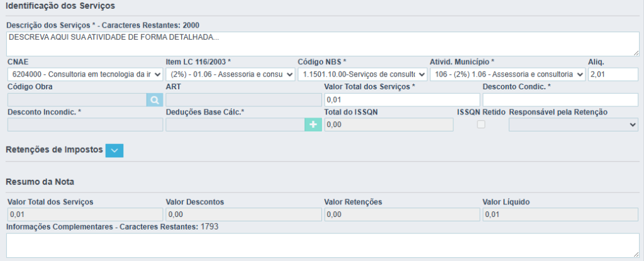The height and width of the screenshot is (261, 644).
Task: Open the Item LC 116/2003 dropdown
Action: tap(230, 74)
